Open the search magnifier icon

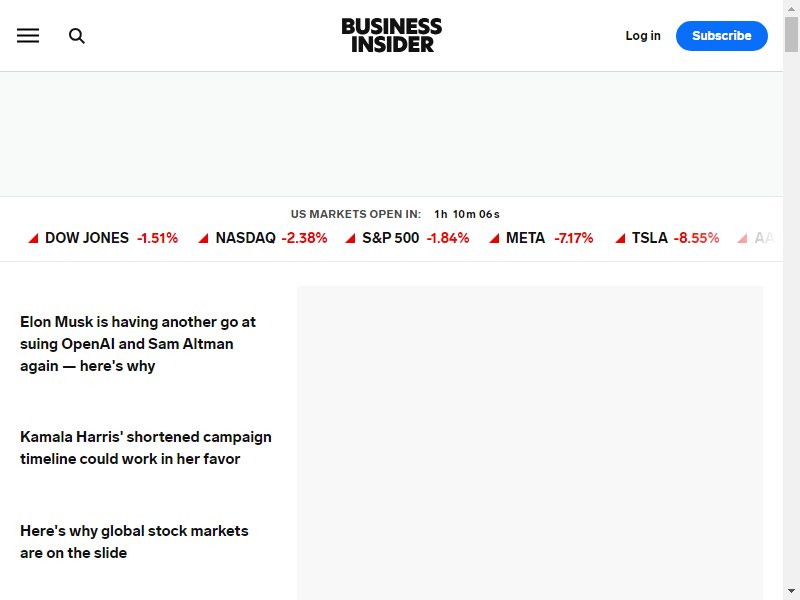pyautogui.click(x=77, y=36)
